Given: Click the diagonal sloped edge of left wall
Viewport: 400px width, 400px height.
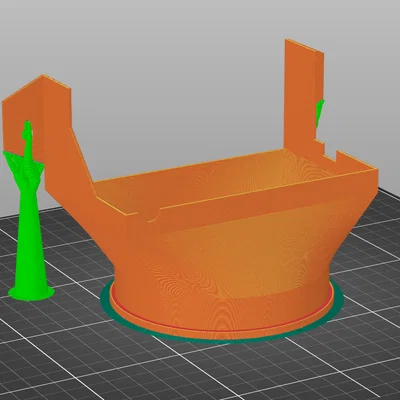Looking at the screenshot, I should (x=82, y=152).
